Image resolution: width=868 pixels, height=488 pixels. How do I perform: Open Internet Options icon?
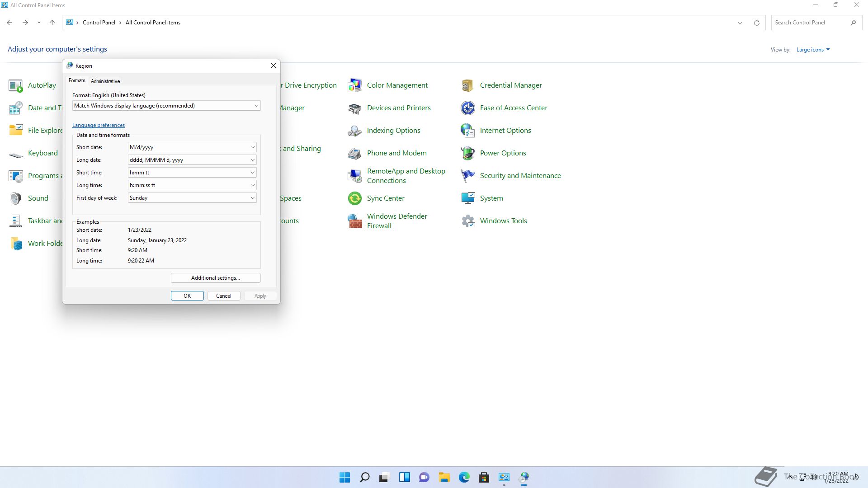click(468, 131)
